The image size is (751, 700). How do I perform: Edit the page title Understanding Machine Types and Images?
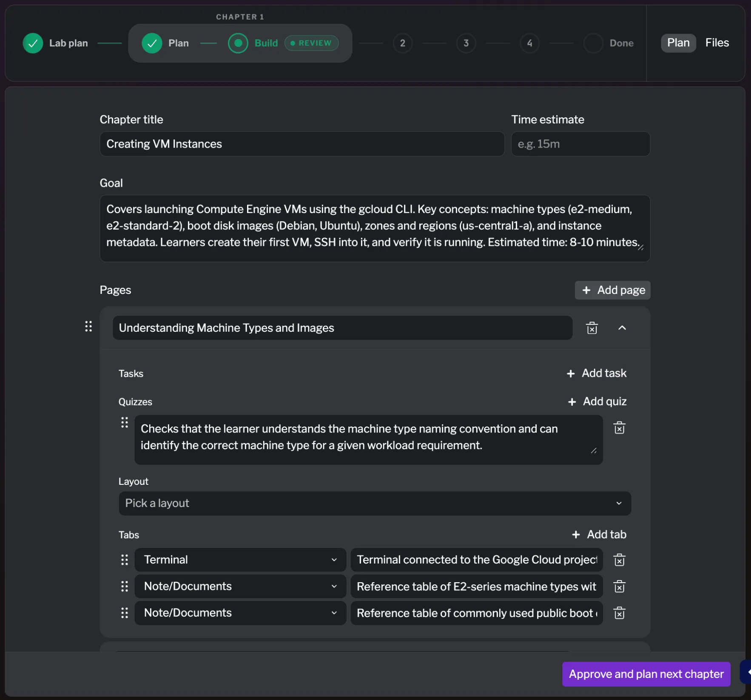pyautogui.click(x=342, y=328)
